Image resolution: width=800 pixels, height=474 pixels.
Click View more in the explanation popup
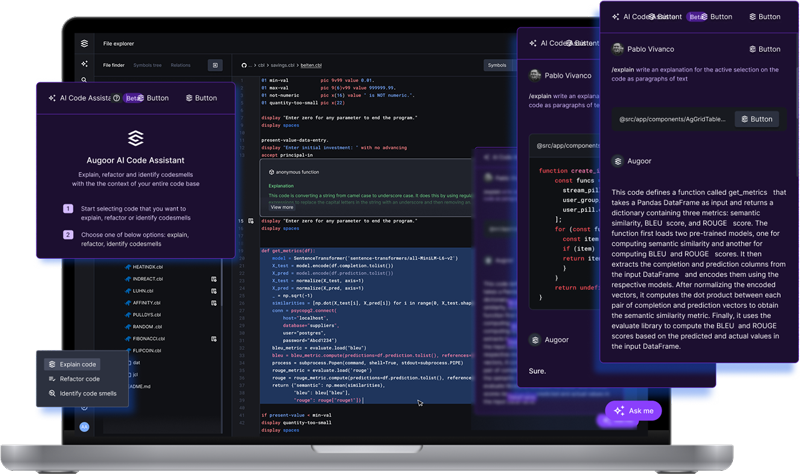pos(282,207)
